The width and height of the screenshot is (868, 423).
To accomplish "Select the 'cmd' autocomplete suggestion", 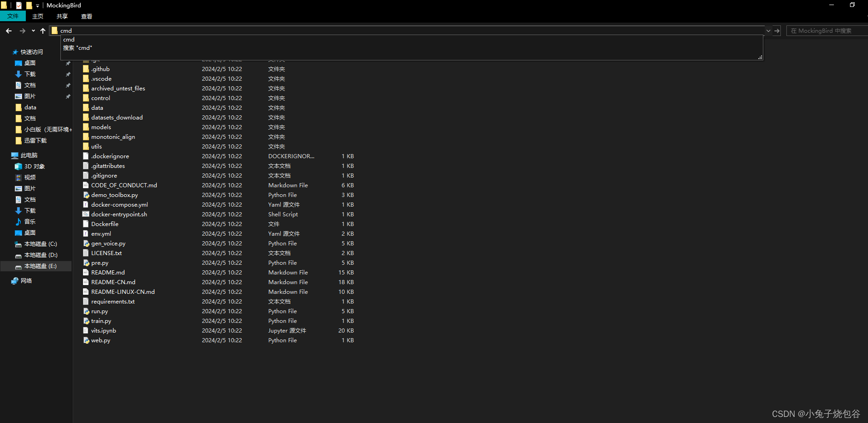I will pyautogui.click(x=69, y=40).
